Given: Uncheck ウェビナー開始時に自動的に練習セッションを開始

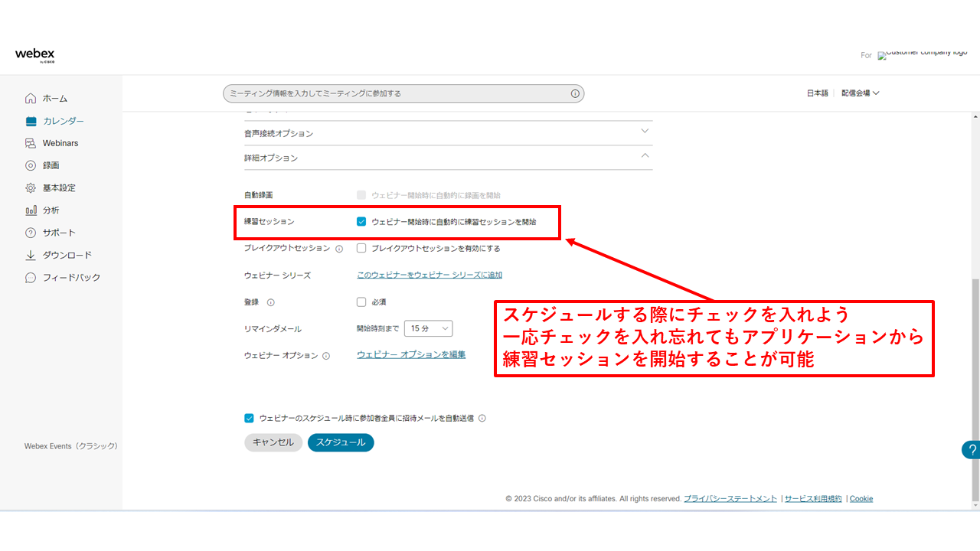Looking at the screenshot, I should [x=361, y=223].
